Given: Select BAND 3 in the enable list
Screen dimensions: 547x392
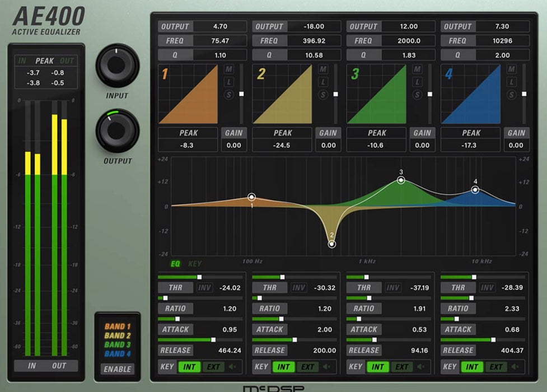Looking at the screenshot, I should click(117, 345).
